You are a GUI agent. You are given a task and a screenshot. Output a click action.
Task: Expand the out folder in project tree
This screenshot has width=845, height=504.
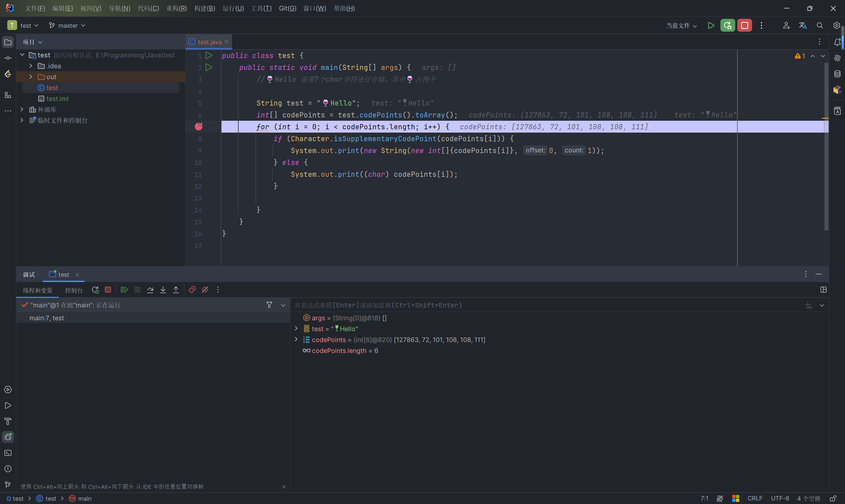tap(31, 77)
